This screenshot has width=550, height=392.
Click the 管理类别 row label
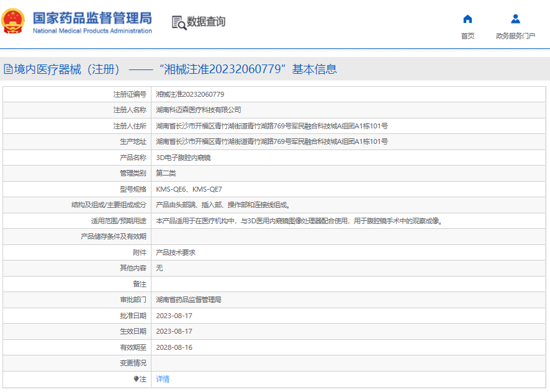133,173
